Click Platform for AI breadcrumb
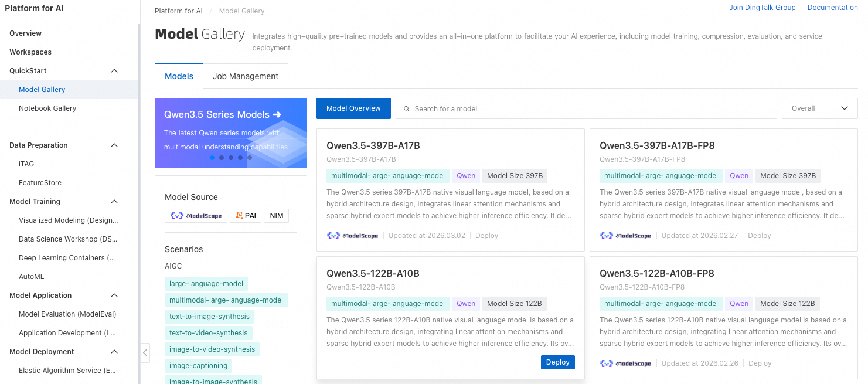 (179, 11)
